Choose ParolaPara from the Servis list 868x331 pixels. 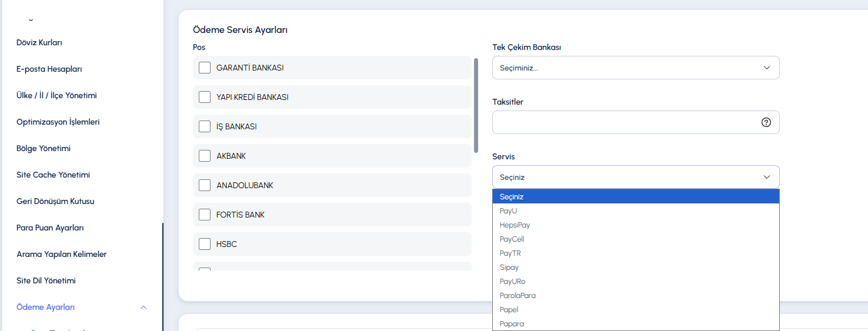click(x=636, y=295)
